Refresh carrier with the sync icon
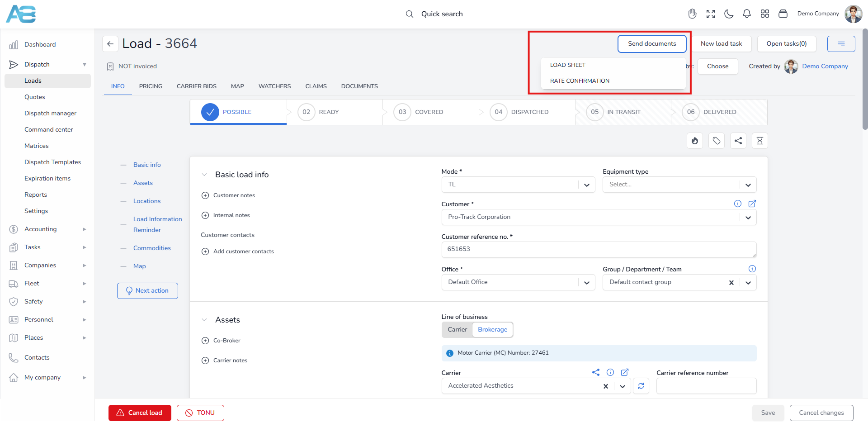The height and width of the screenshot is (427, 868). click(641, 386)
